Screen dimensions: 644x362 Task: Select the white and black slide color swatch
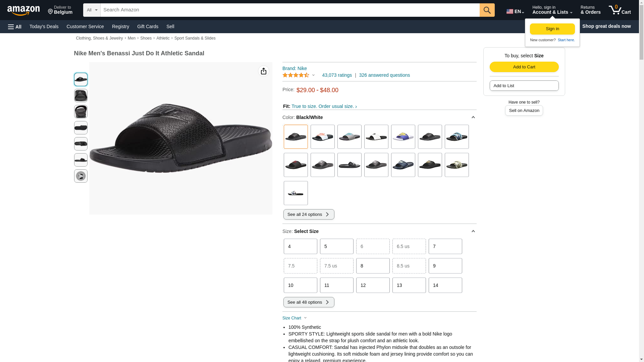click(376, 137)
